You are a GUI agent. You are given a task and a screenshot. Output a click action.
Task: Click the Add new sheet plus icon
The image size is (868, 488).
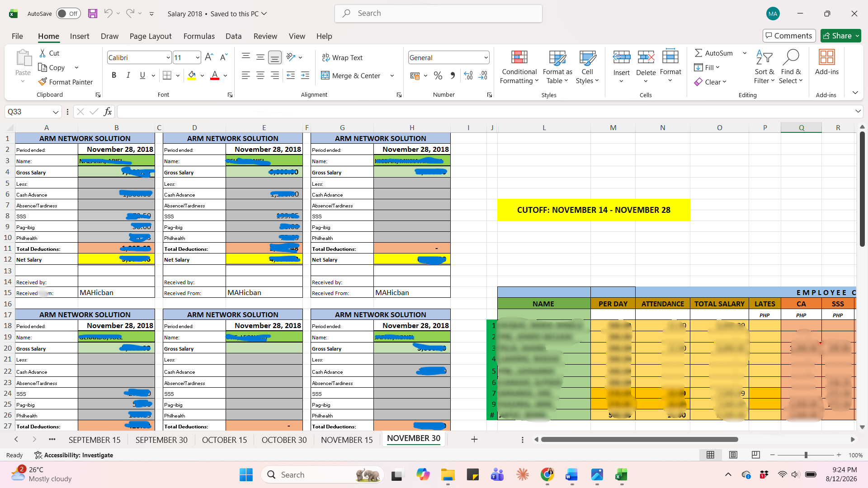point(474,439)
